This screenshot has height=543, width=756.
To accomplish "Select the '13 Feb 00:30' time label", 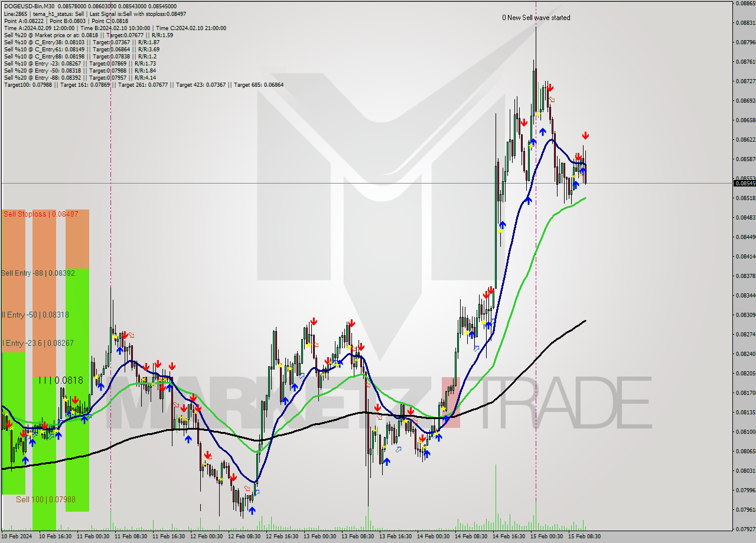I will [320, 537].
